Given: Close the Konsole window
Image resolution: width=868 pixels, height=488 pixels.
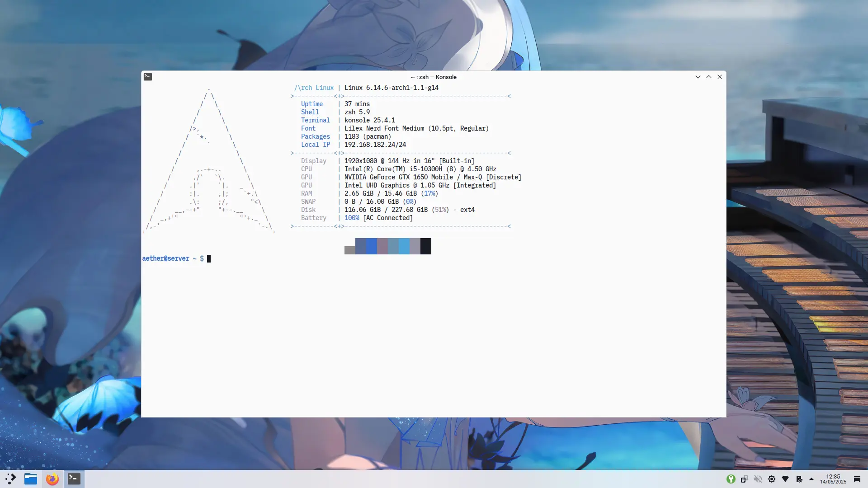Looking at the screenshot, I should pyautogui.click(x=720, y=77).
